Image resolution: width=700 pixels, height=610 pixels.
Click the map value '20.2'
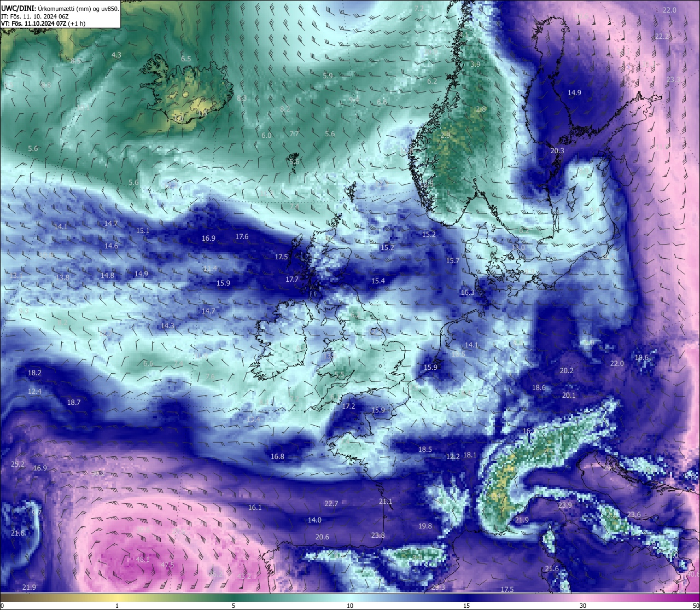pyautogui.click(x=567, y=370)
